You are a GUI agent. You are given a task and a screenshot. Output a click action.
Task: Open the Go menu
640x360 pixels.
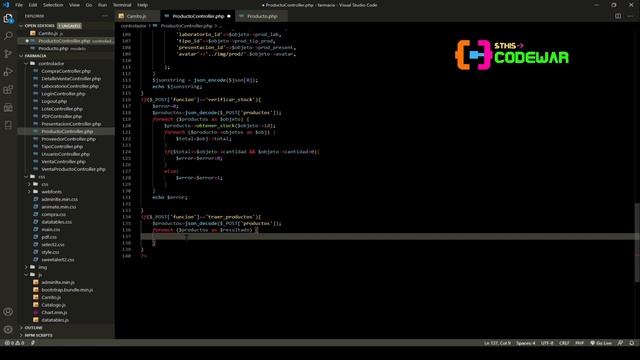tap(89, 5)
